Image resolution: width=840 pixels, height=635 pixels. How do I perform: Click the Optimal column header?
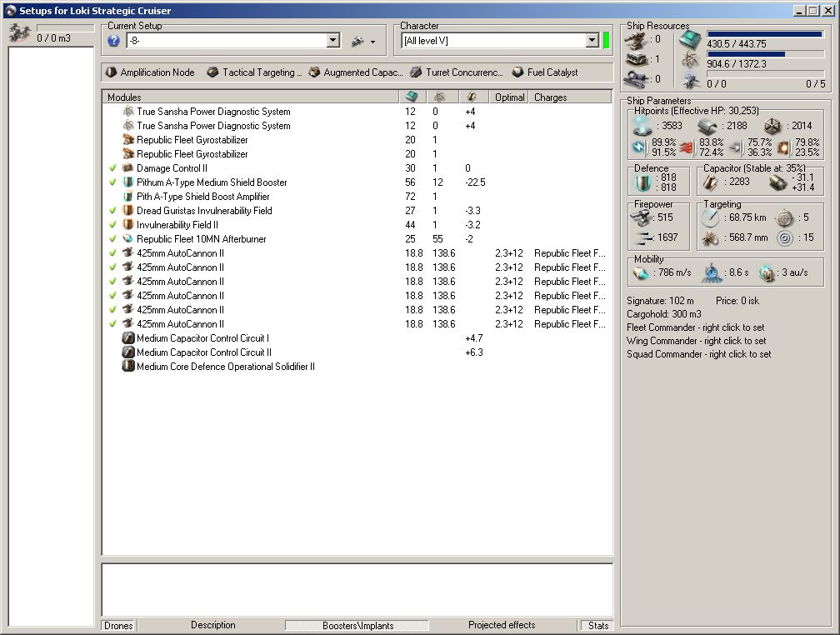tap(509, 97)
